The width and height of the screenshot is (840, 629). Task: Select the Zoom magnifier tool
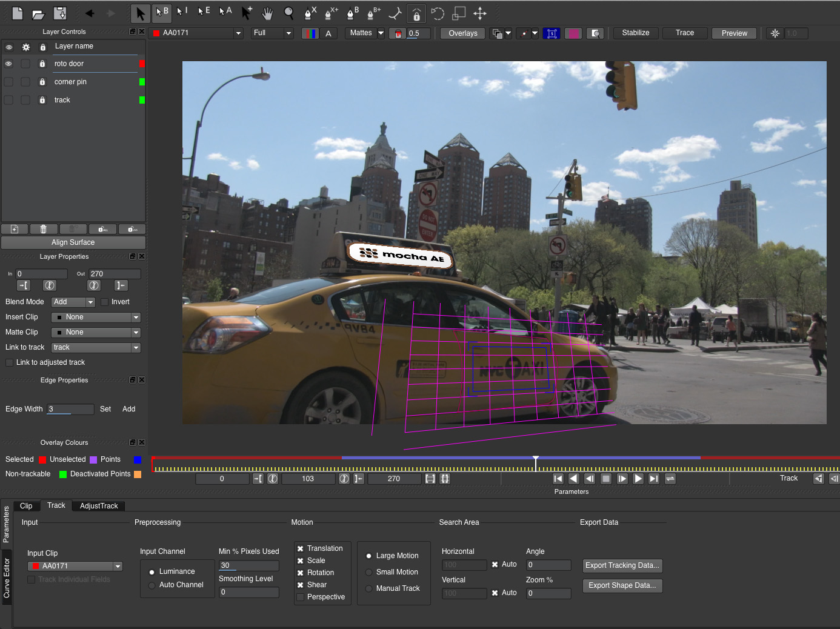(289, 13)
